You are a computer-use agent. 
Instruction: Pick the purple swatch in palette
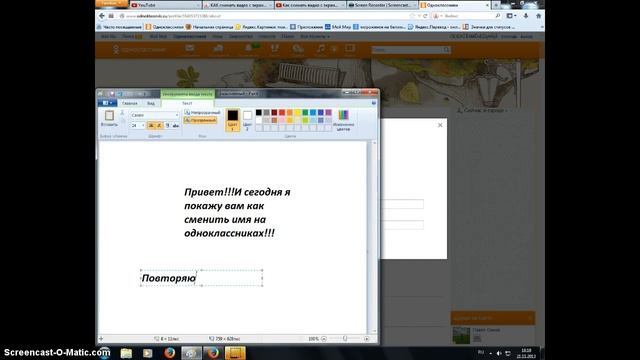[x=329, y=113]
